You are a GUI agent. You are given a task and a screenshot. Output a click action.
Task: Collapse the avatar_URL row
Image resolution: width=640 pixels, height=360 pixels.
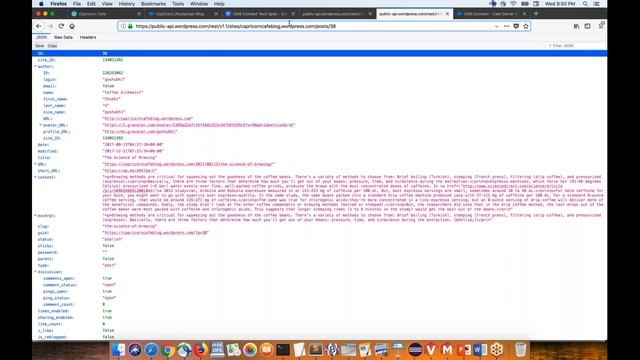pyautogui.click(x=40, y=125)
